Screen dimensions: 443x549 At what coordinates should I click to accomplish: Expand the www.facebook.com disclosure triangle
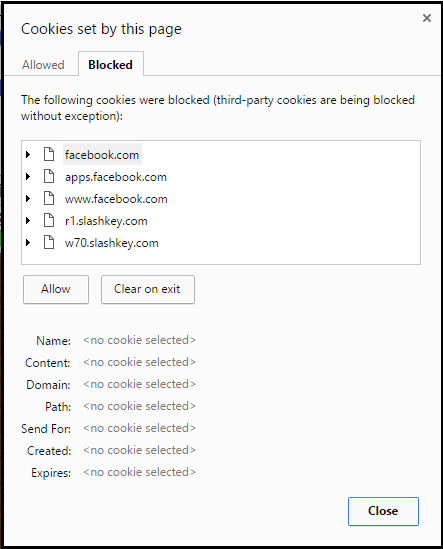[x=28, y=199]
